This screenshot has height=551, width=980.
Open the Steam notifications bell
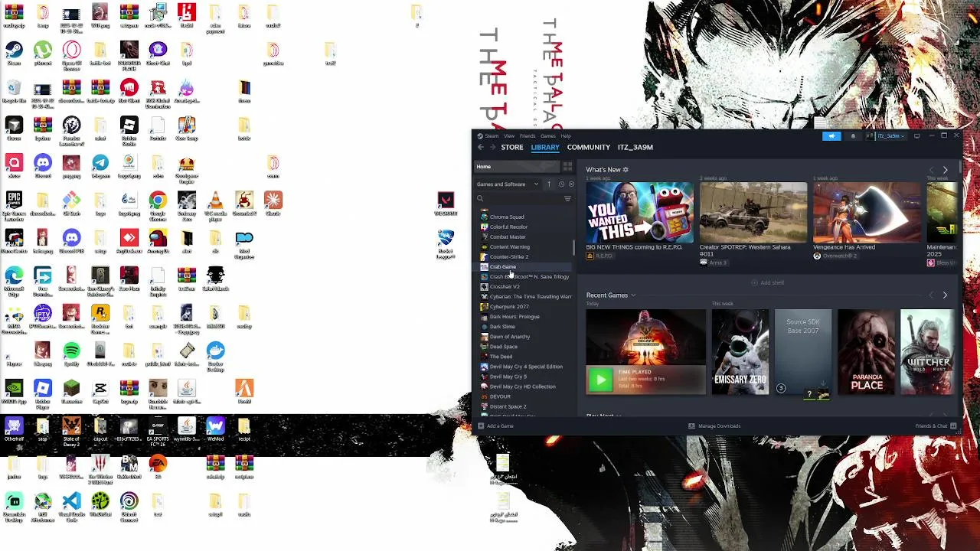pyautogui.click(x=853, y=136)
